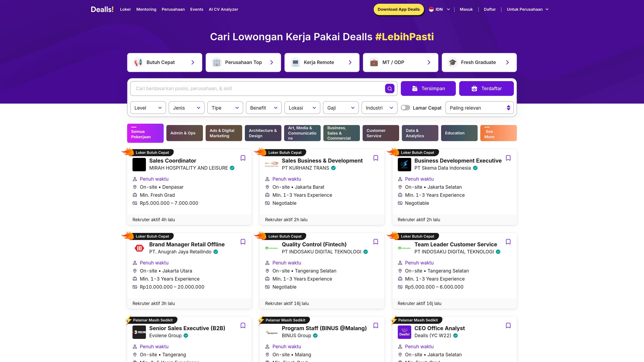Bookmark the CEO Office Analyst job

pyautogui.click(x=508, y=325)
